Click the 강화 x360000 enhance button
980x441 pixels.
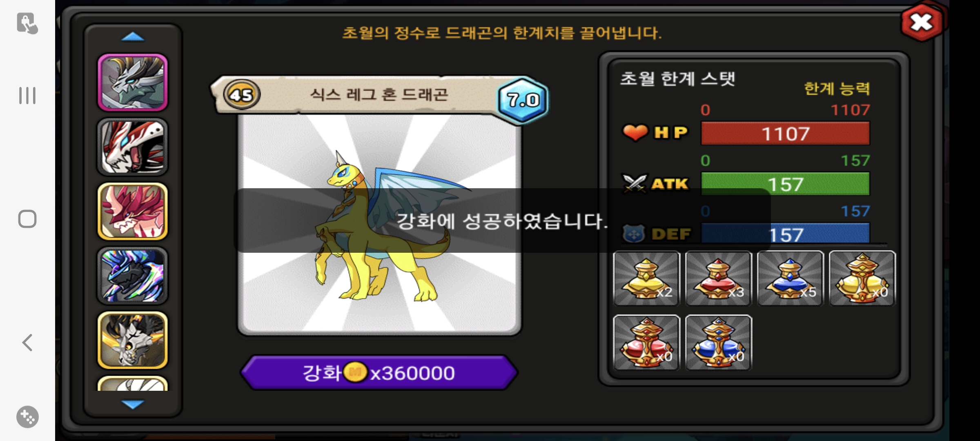point(379,372)
